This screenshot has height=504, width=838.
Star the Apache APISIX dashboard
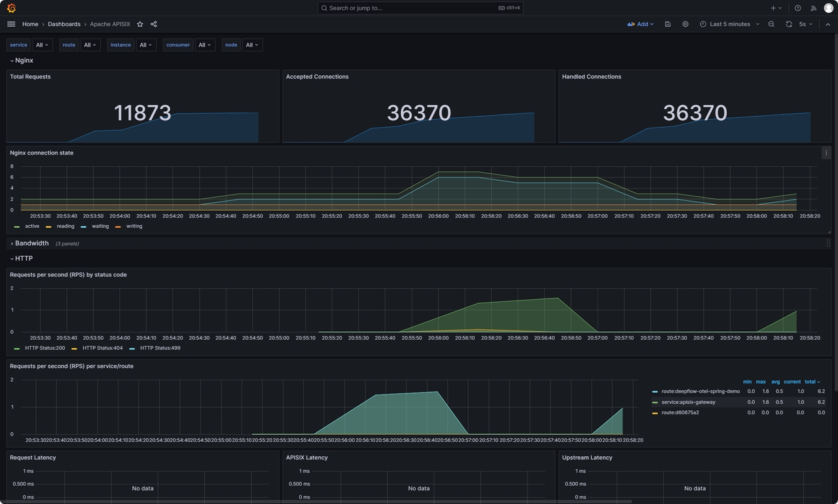coord(139,24)
